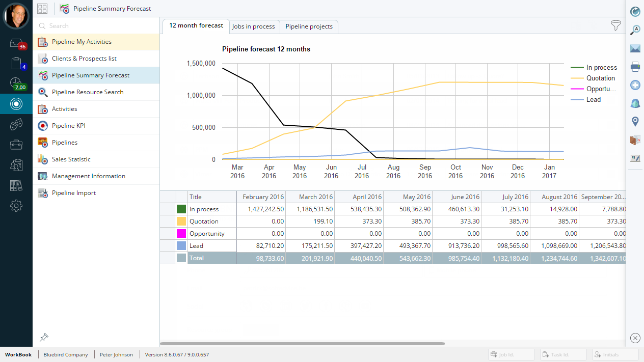The height and width of the screenshot is (362, 644).
Task: Switch to Pipeline projects tab
Action: (309, 26)
